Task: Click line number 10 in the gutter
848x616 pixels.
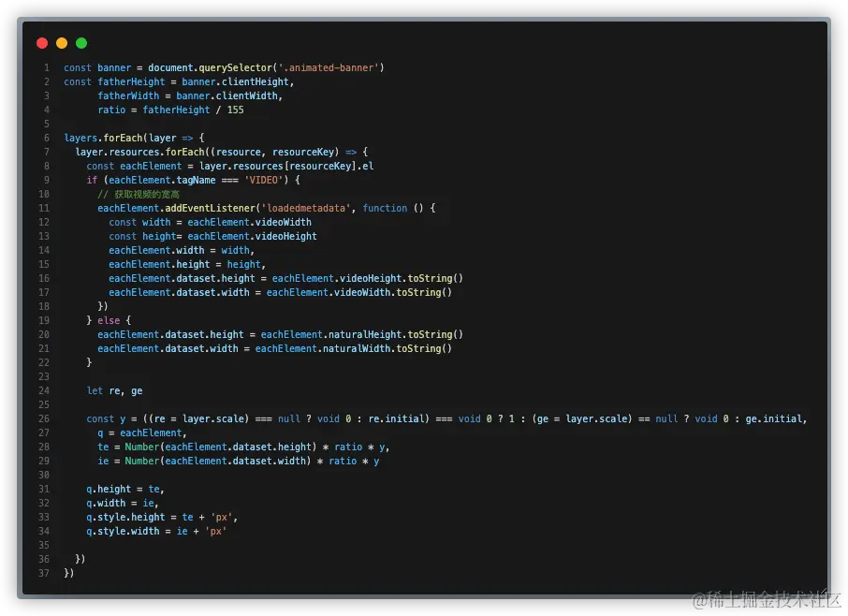Action: point(44,194)
